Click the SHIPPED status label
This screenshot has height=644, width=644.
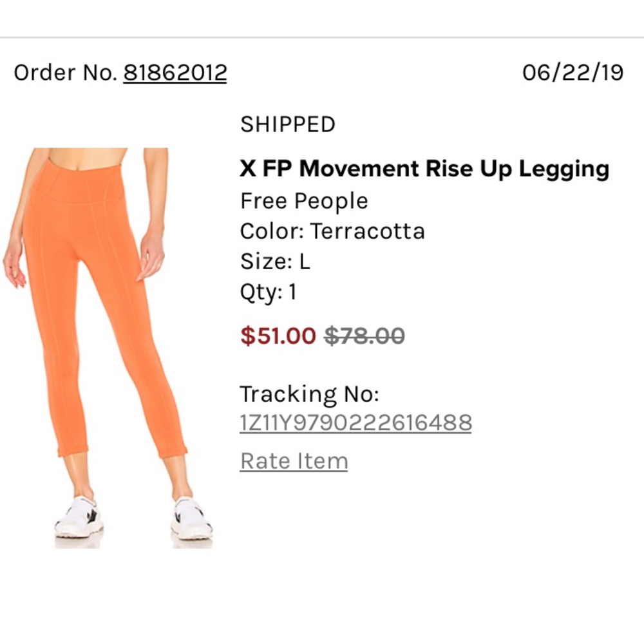287,123
